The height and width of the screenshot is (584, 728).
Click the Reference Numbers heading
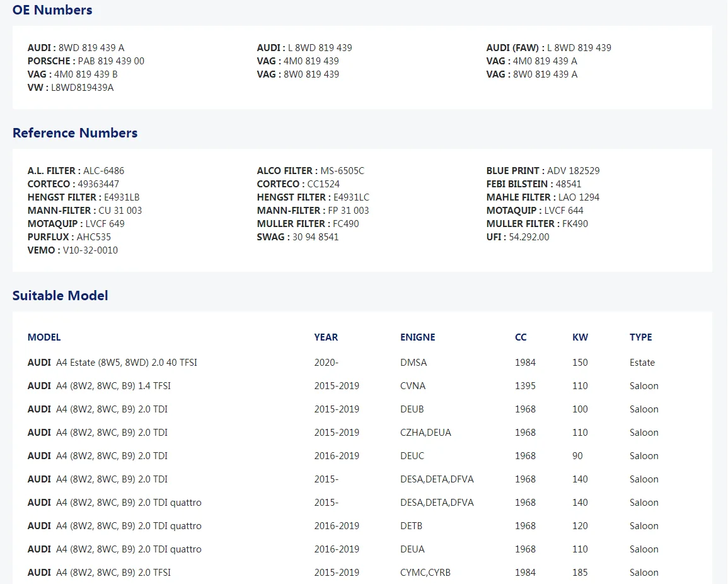click(x=75, y=133)
